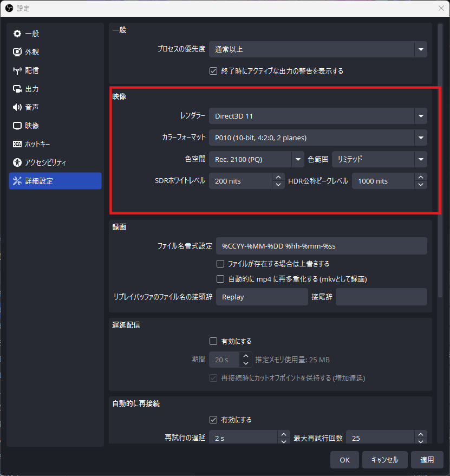Click the empty 接尾辞 input field
The image size is (450, 476).
[381, 297]
